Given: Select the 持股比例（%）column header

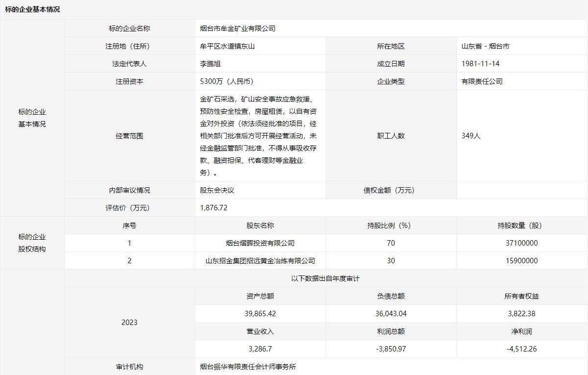Looking at the screenshot, I should coord(391,225).
